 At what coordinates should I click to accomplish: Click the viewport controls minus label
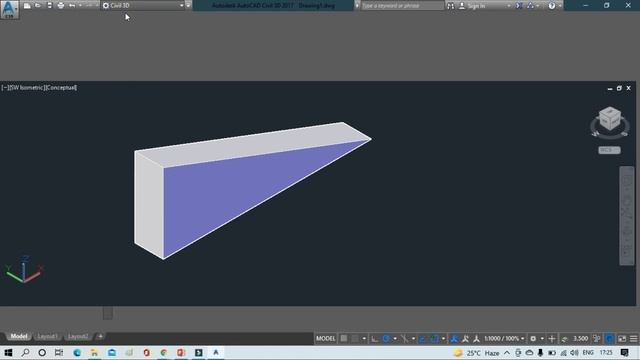click(x=4, y=88)
